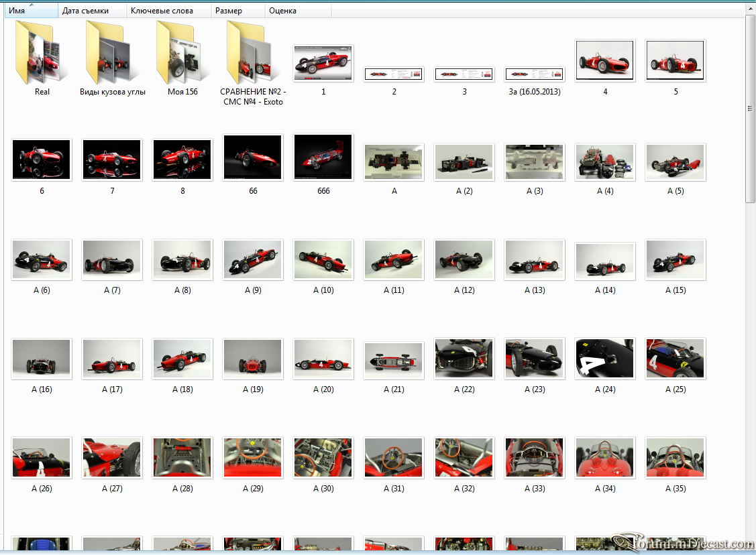Select image thumbnail named 2
Viewport: 756px width, 555px height.
393,74
